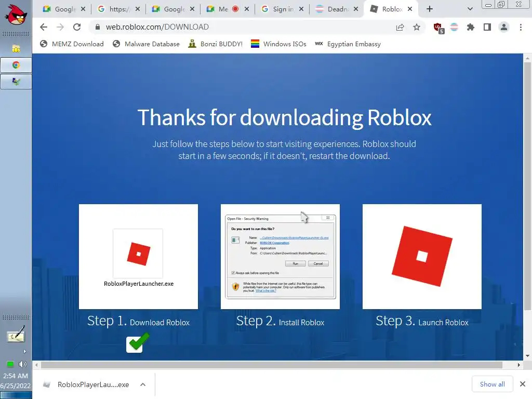
Task: Open the volume speaker tray icon
Action: point(23,364)
